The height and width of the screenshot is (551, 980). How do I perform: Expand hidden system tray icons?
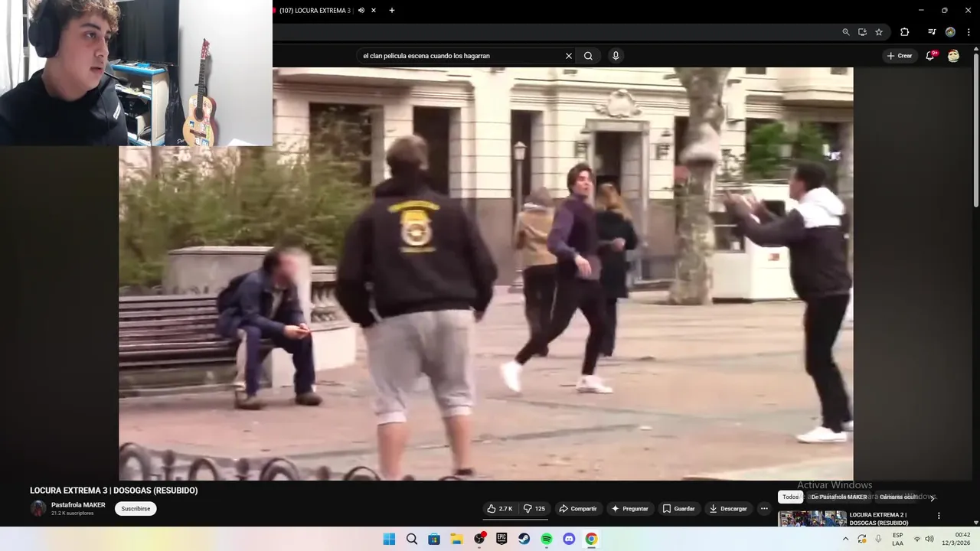pos(845,539)
